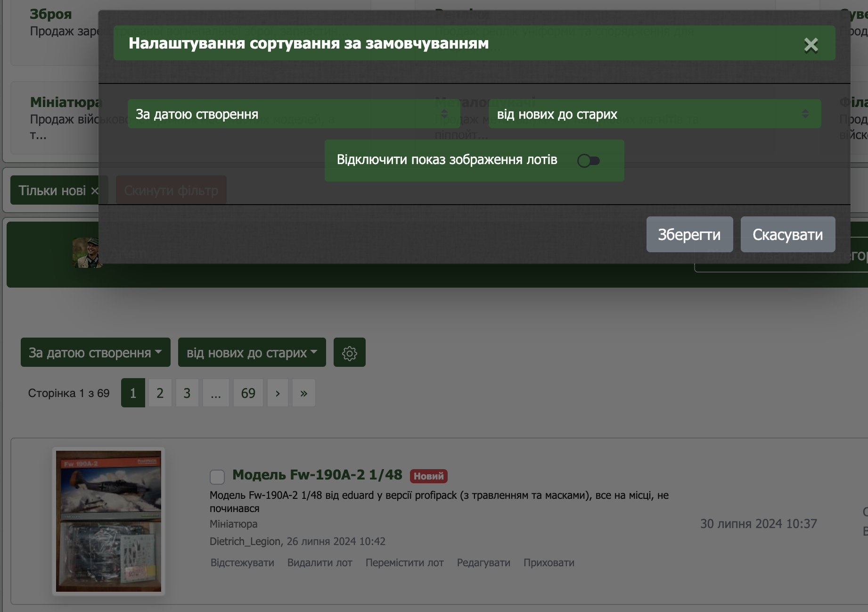The width and height of the screenshot is (868, 612).
Task: Click the Перемістити лот link
Action: pos(405,562)
